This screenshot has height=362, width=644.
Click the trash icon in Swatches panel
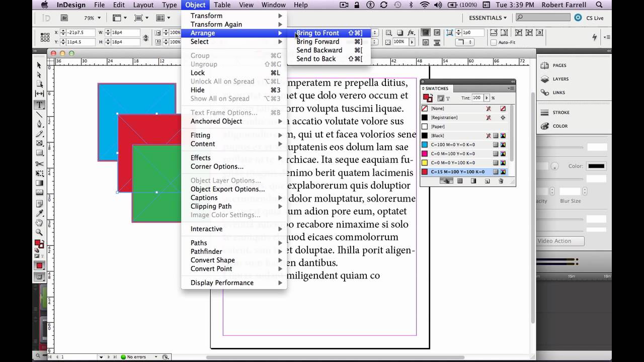pos(501,181)
